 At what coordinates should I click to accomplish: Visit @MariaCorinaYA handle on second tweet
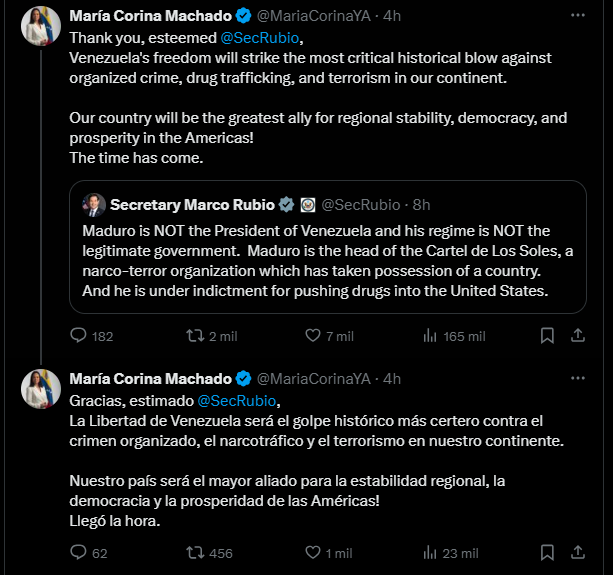[314, 379]
